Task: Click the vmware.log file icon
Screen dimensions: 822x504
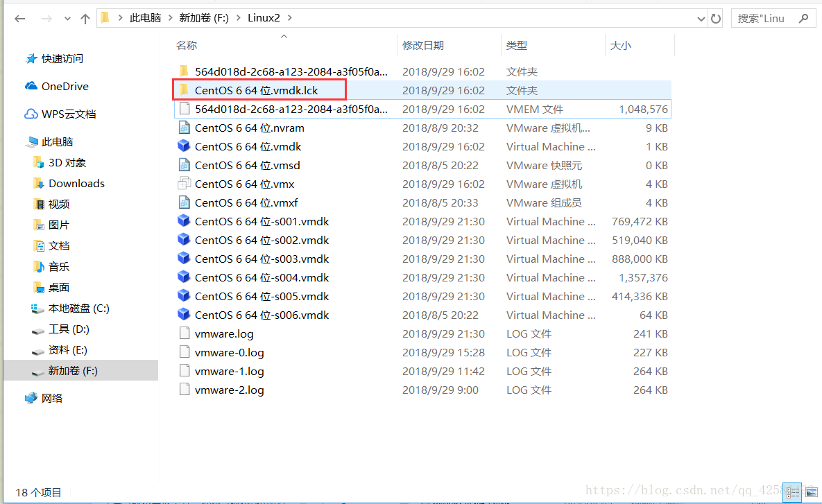Action: [184, 333]
